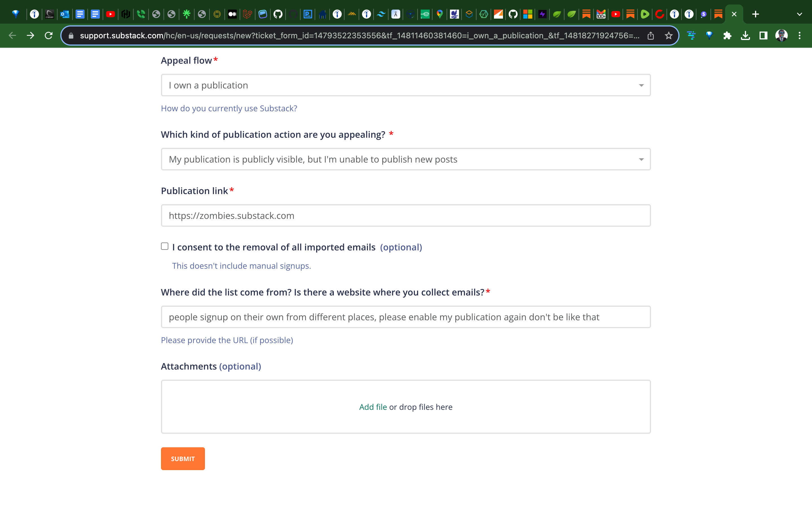Switch to the GitHub tab
This screenshot has width=812, height=507.
pyautogui.click(x=278, y=14)
